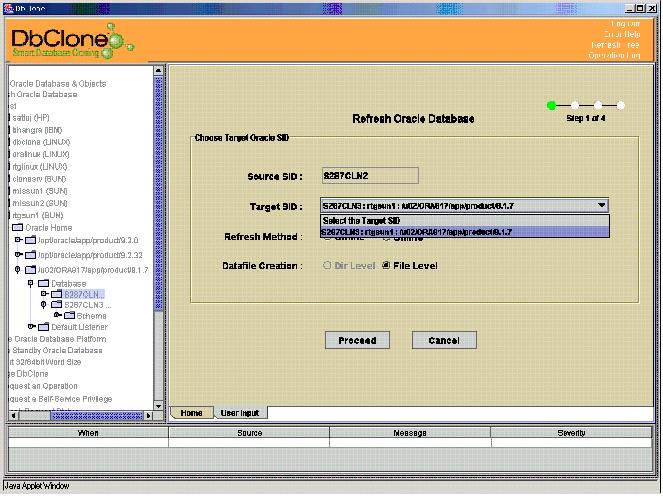Expand the product/9.2.0 tree node

18,240
